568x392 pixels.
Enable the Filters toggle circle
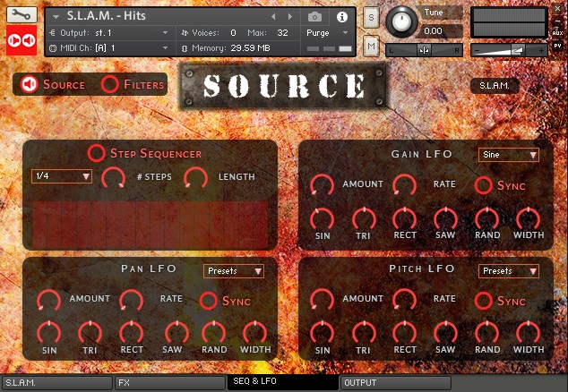coord(110,84)
